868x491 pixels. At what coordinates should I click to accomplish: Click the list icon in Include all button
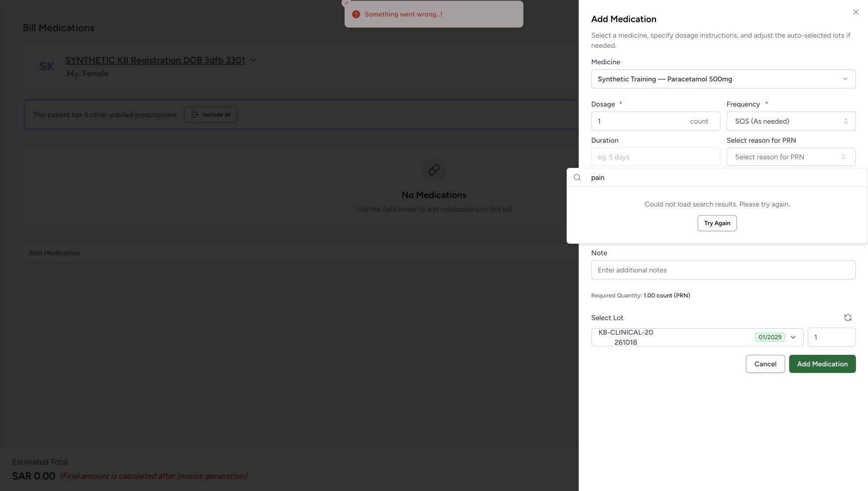point(195,115)
